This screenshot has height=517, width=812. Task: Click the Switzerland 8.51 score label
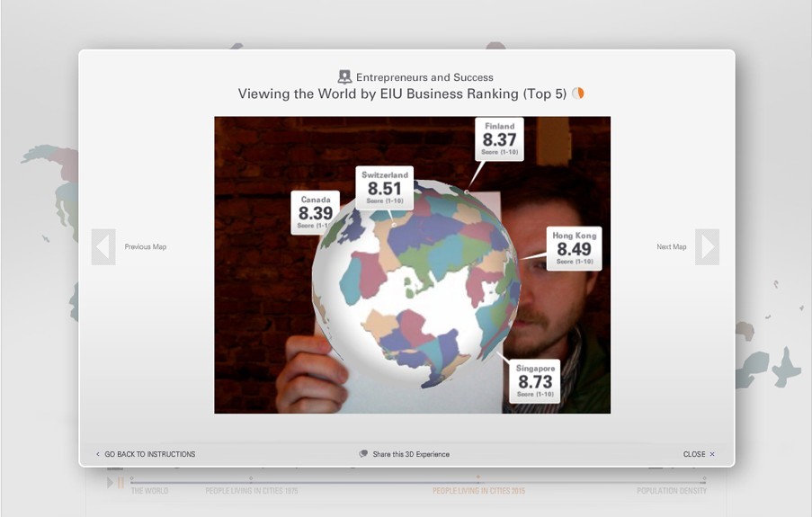pyautogui.click(x=384, y=188)
